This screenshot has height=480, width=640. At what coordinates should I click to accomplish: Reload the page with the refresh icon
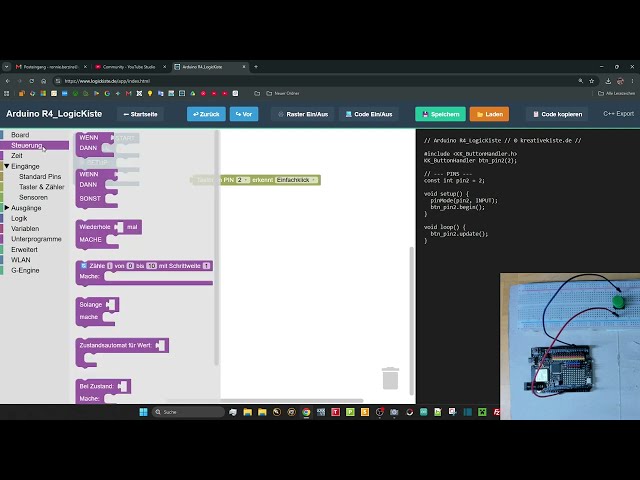31,81
